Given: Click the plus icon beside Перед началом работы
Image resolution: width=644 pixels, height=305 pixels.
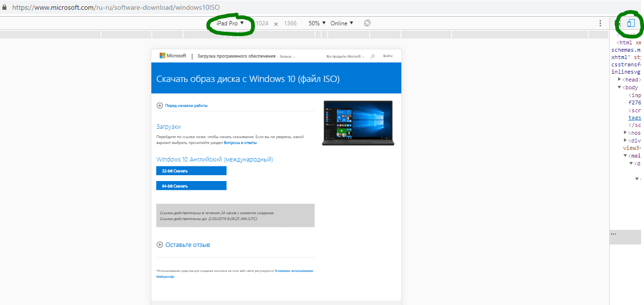Looking at the screenshot, I should [160, 105].
